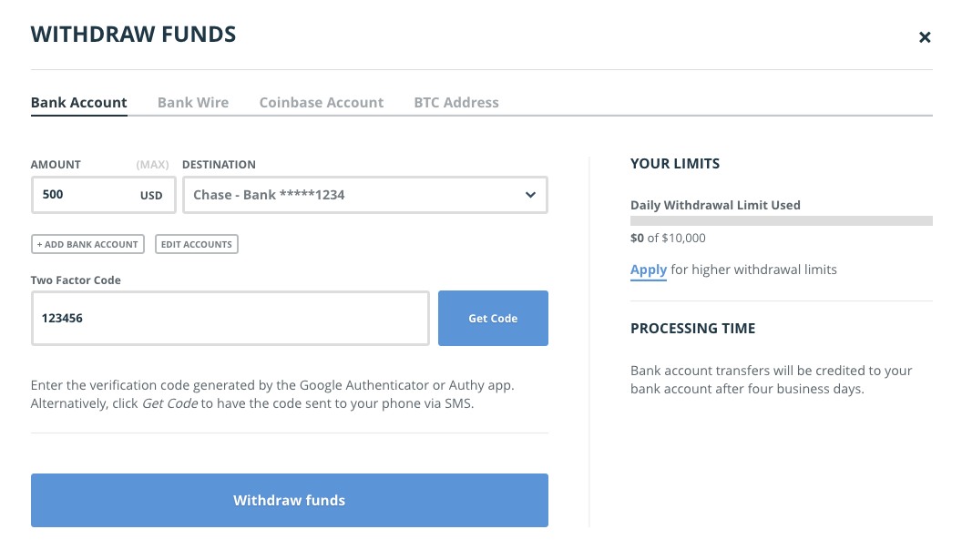Image resolution: width=962 pixels, height=560 pixels.
Task: Switch to the Bank Wire tab
Action: 193,103
